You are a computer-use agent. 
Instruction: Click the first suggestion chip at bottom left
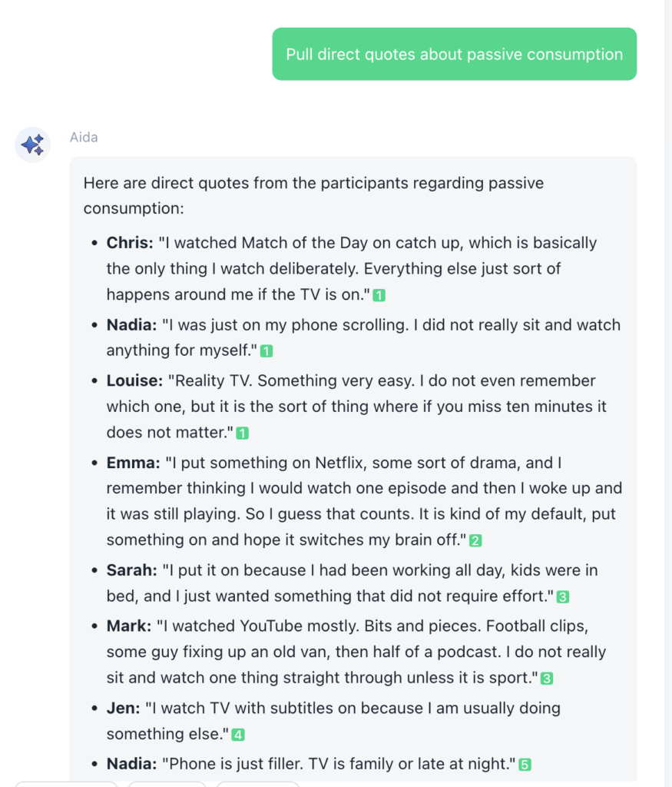click(66, 784)
